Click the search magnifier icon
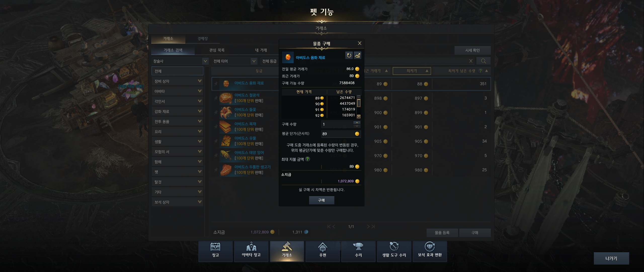Image resolution: width=644 pixels, height=272 pixels. coord(483,61)
